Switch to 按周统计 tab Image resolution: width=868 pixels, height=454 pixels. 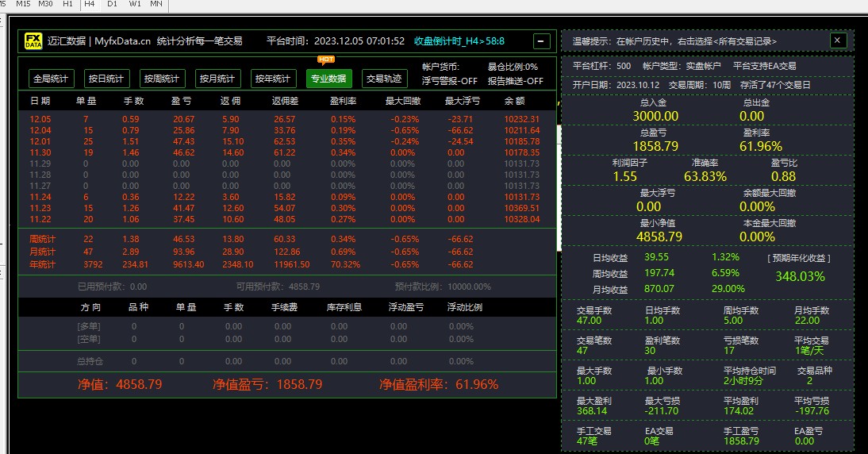(162, 79)
